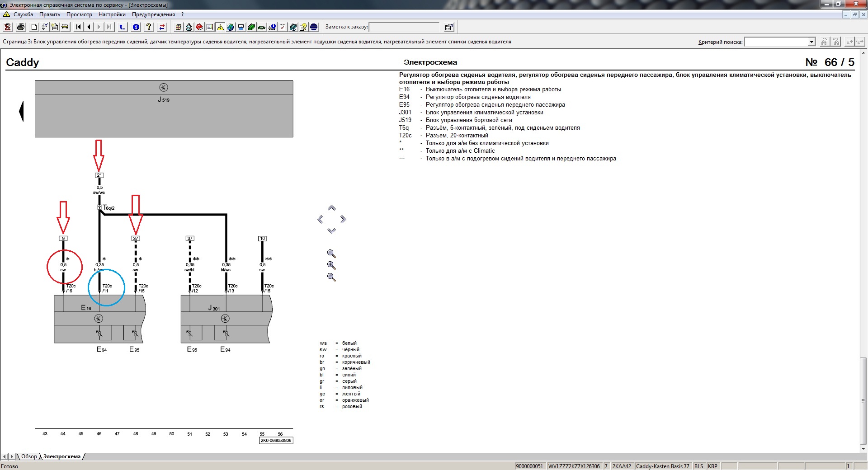Open the '?' help menu

point(182,14)
